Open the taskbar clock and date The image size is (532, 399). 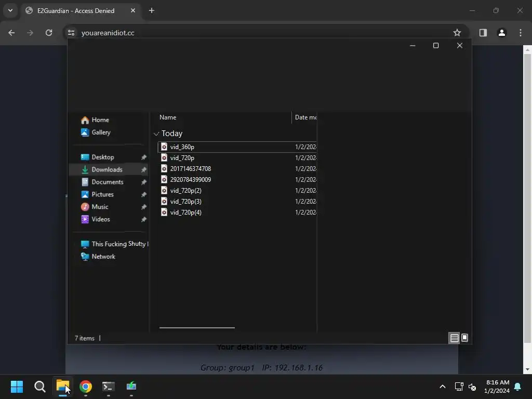click(497, 387)
